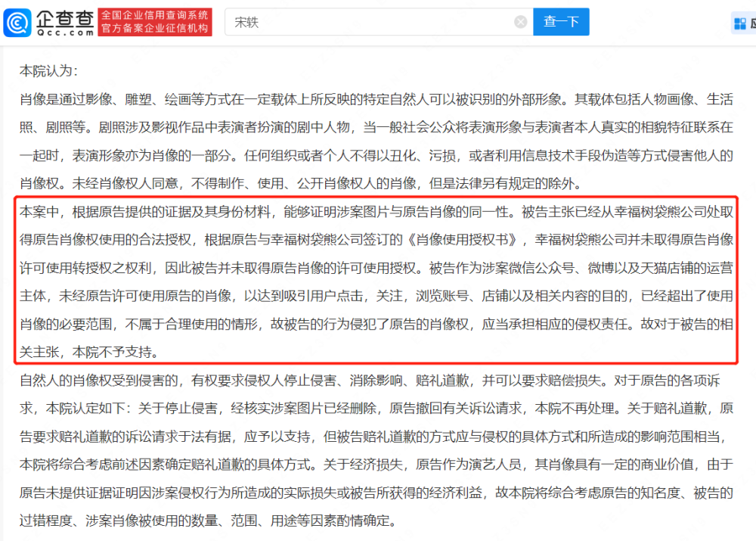Click the 本院认为: heading text
The image size is (756, 541).
[48, 71]
